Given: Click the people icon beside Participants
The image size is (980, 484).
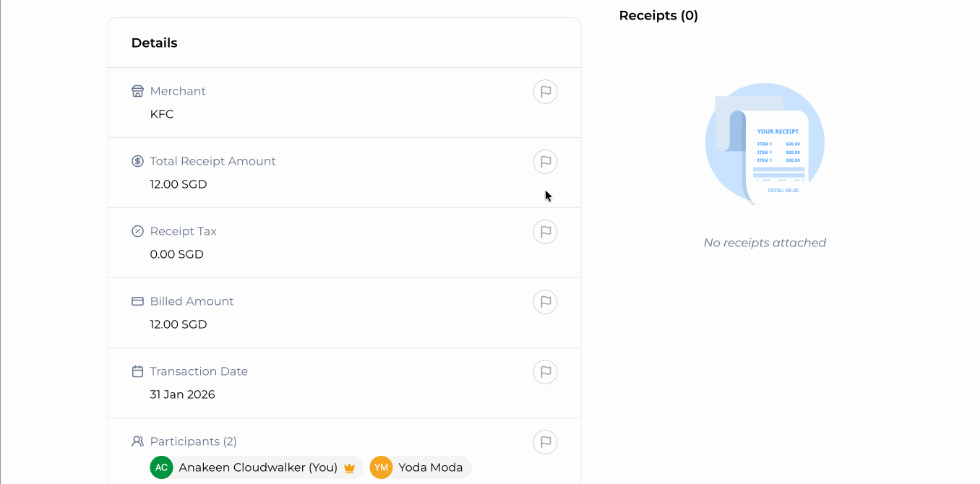Looking at the screenshot, I should 137,441.
